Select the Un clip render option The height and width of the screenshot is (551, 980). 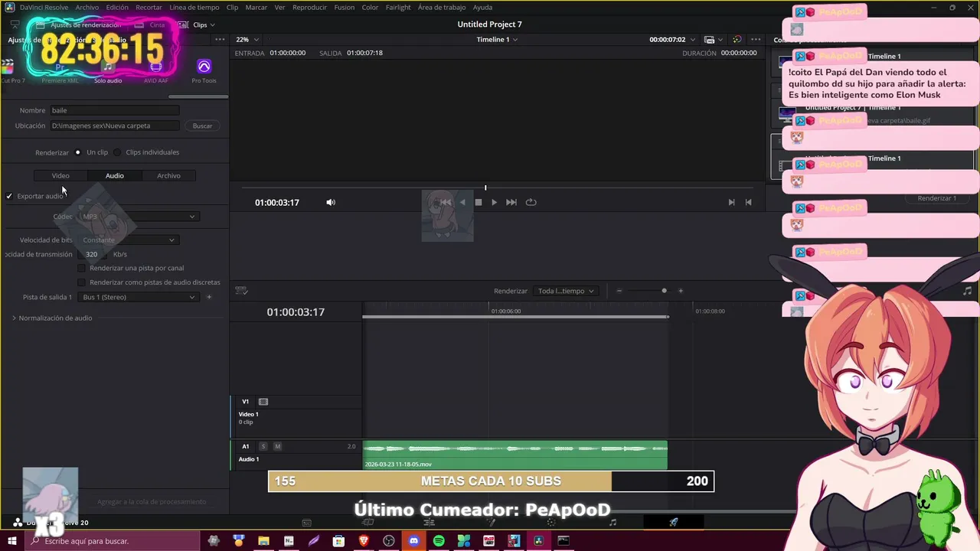[x=78, y=152]
